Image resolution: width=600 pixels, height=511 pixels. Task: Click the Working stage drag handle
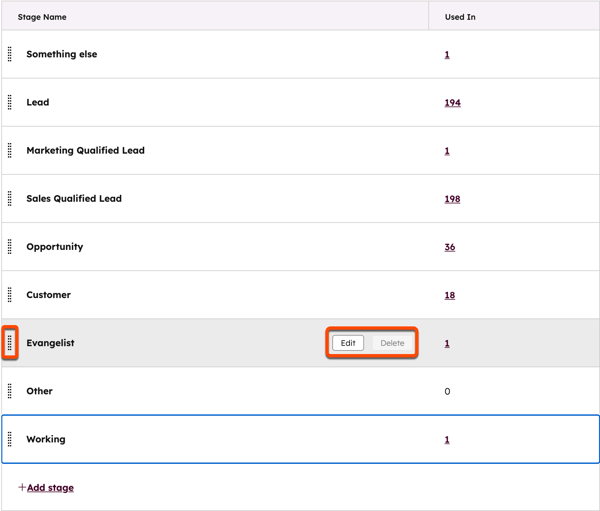[10, 439]
